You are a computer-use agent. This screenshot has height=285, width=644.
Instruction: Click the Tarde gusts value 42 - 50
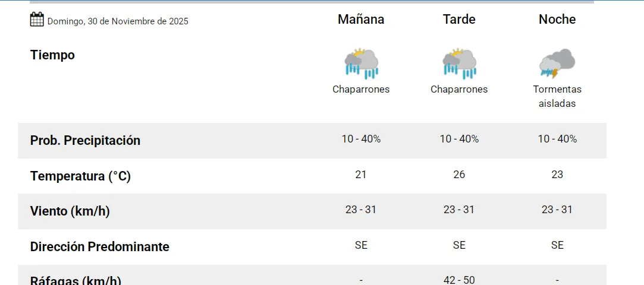tap(459, 280)
